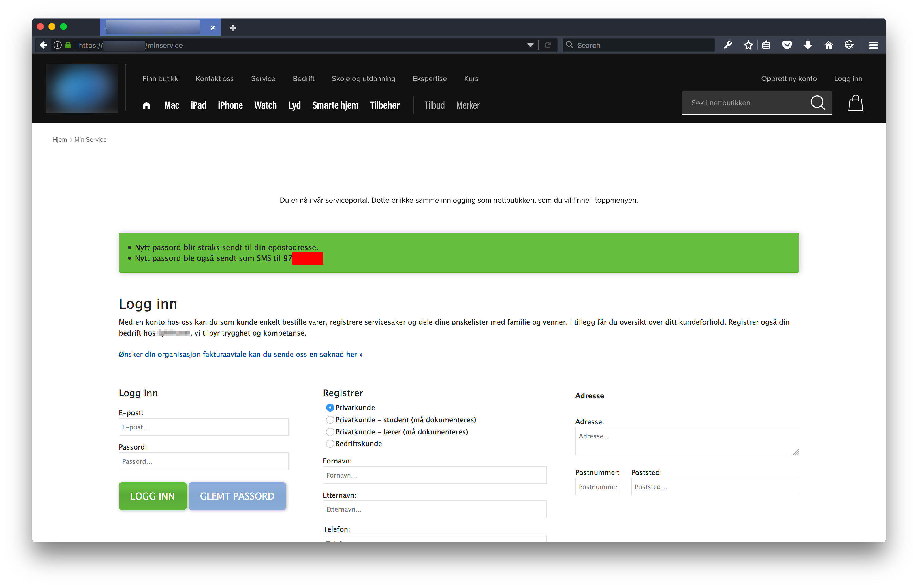Click the fakturaavtale søknad link

point(240,354)
